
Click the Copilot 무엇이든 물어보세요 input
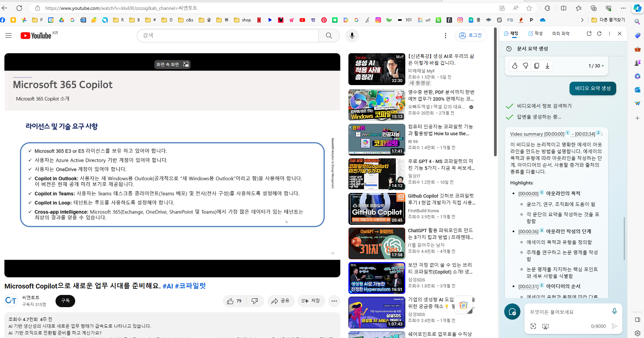[x=569, y=312]
